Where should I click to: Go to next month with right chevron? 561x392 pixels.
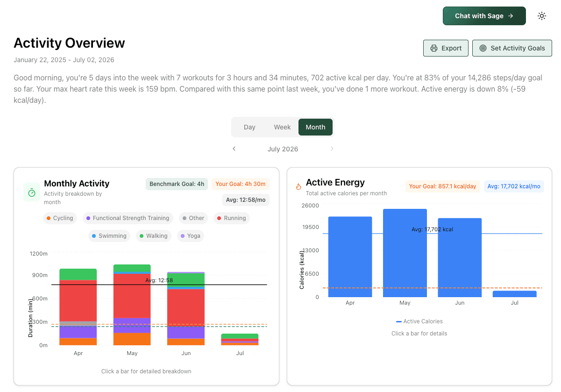(x=332, y=149)
